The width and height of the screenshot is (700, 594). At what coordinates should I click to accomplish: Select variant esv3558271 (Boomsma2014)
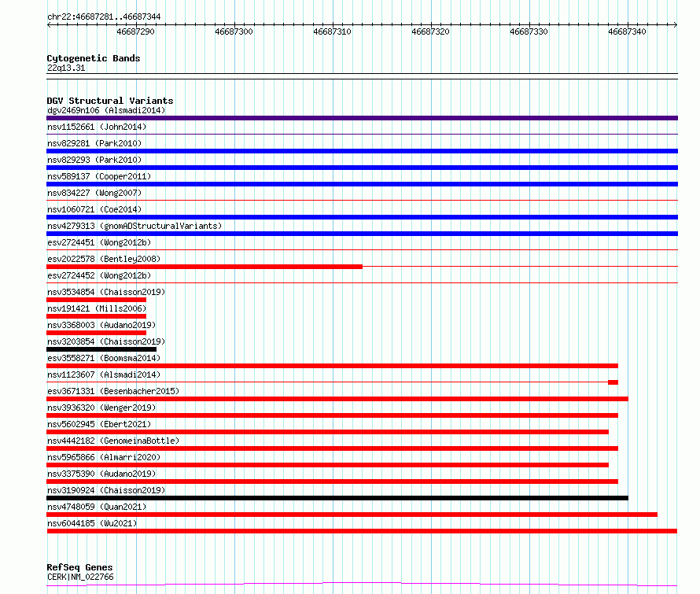coord(104,358)
